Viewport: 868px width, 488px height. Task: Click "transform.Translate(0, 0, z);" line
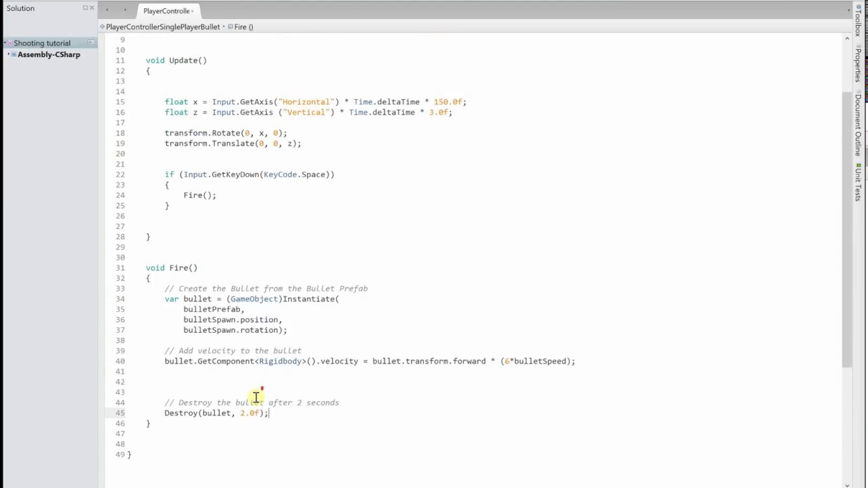(233, 144)
